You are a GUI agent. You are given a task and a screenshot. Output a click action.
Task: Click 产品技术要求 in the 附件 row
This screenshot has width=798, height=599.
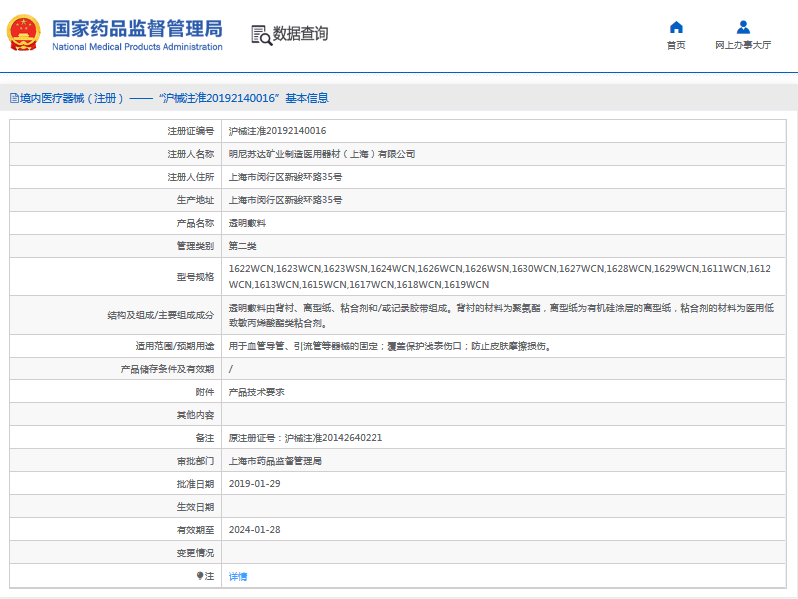256,392
